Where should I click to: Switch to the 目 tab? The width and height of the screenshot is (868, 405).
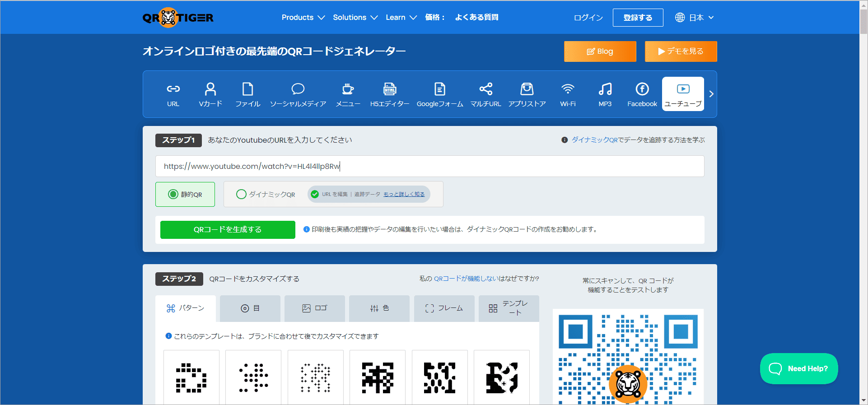250,308
